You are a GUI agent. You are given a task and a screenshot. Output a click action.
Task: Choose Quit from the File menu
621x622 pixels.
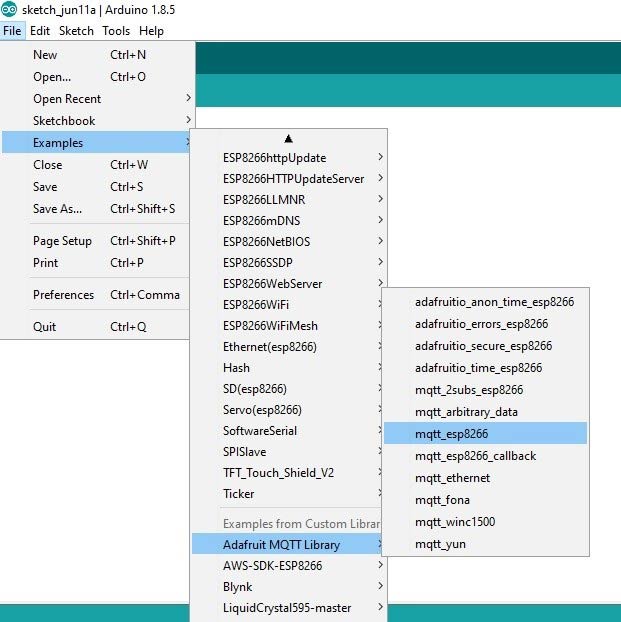95,327
